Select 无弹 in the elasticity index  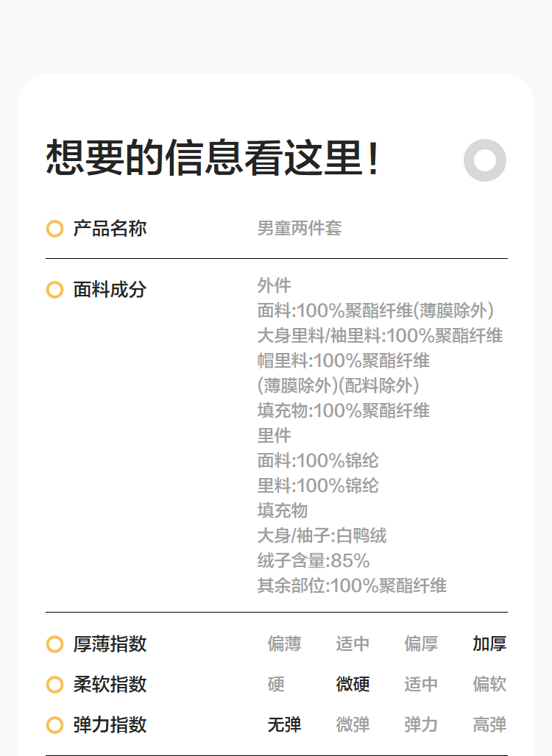click(284, 725)
